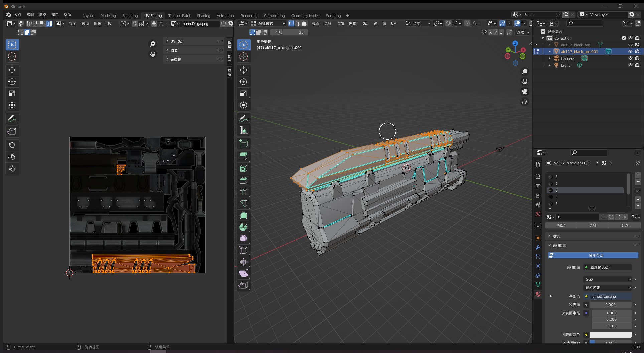Hide the Camera object in outliner
This screenshot has height=353, width=644.
(630, 58)
